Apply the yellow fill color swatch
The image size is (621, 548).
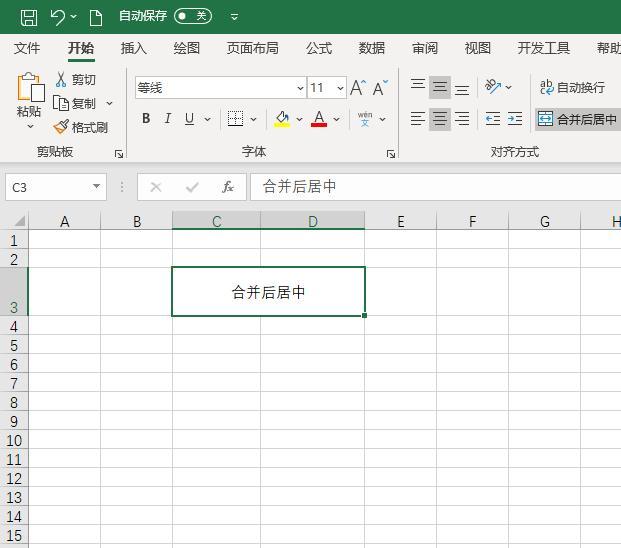pos(282,119)
